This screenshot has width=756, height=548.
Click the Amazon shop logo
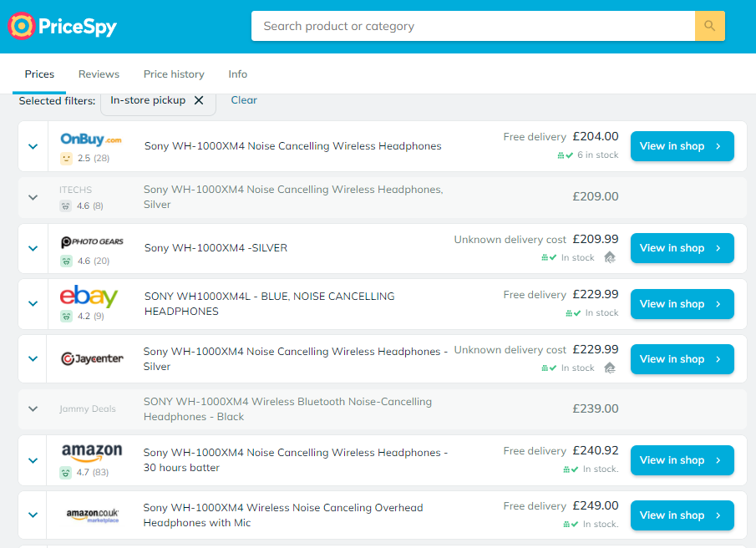(92, 452)
